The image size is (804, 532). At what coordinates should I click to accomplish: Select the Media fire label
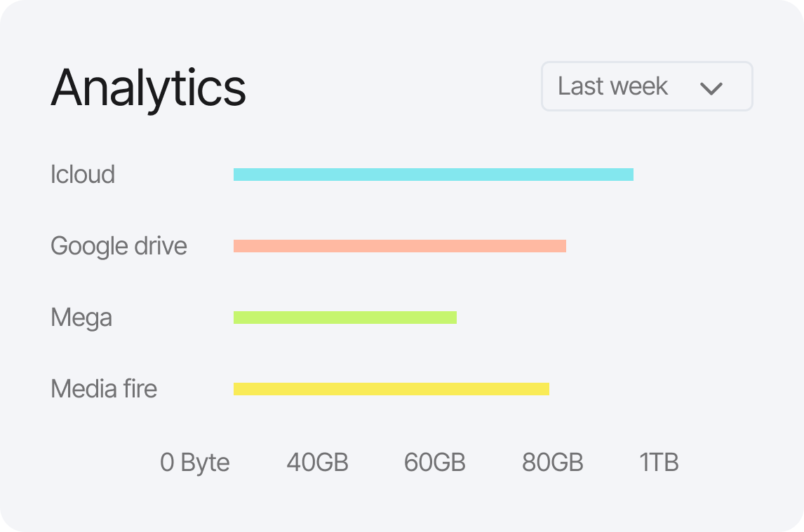tap(103, 389)
